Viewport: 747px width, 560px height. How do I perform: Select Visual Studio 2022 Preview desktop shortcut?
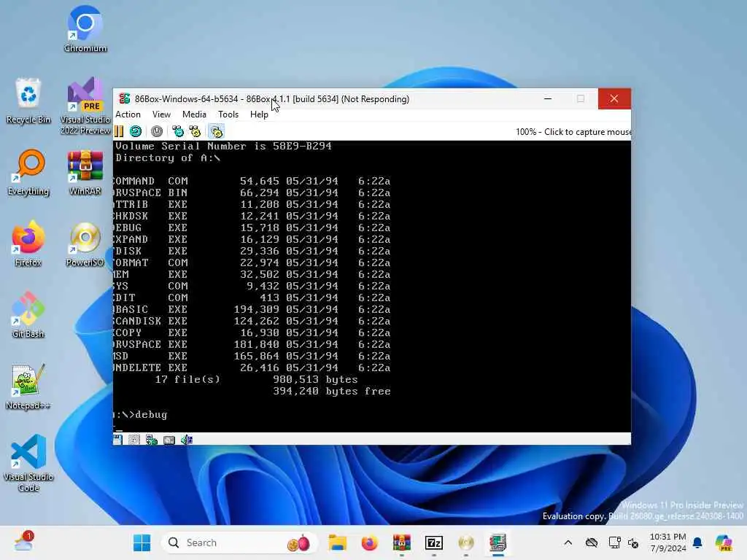[x=85, y=106]
